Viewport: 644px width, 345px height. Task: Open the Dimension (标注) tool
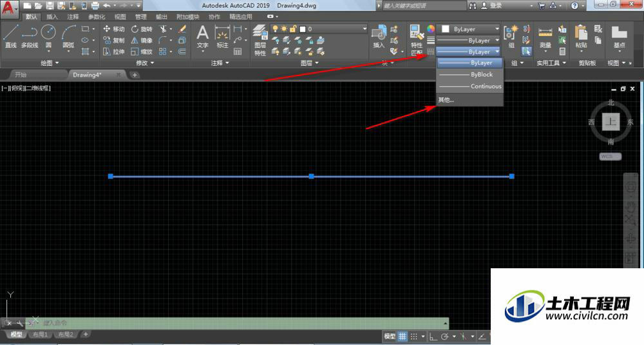click(x=222, y=36)
